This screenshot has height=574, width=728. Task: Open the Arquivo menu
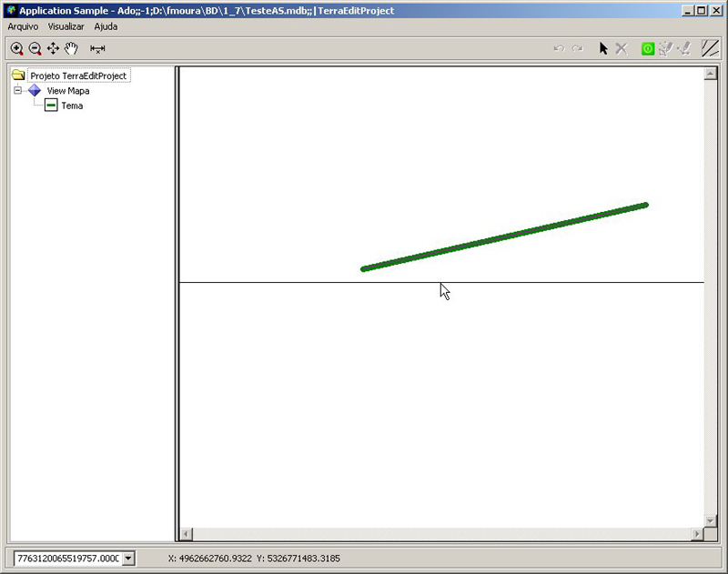[23, 26]
